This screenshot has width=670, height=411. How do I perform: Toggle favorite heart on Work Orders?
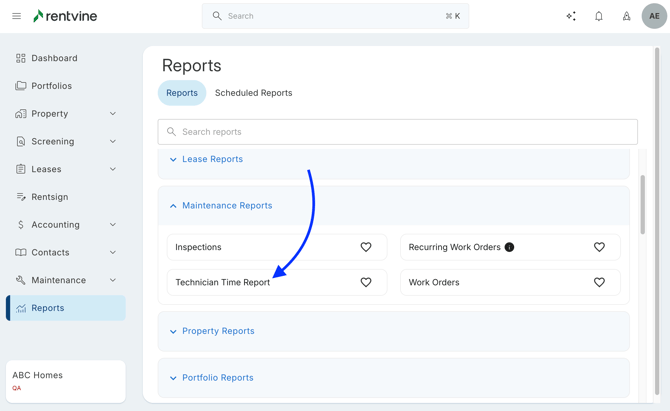(x=599, y=283)
